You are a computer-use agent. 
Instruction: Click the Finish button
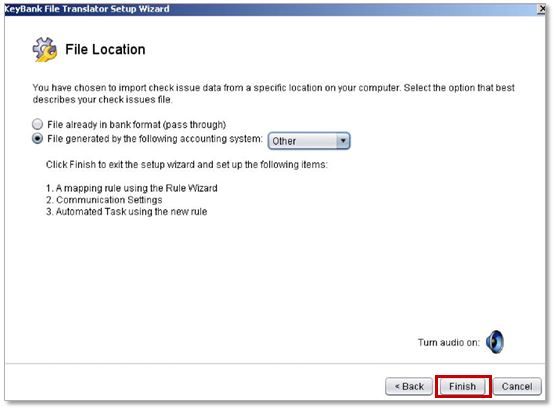coord(463,386)
